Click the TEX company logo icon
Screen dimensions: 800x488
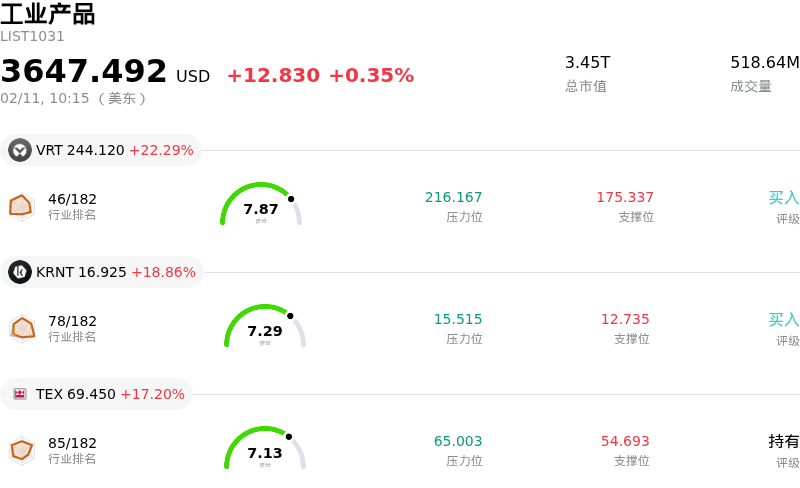20,394
